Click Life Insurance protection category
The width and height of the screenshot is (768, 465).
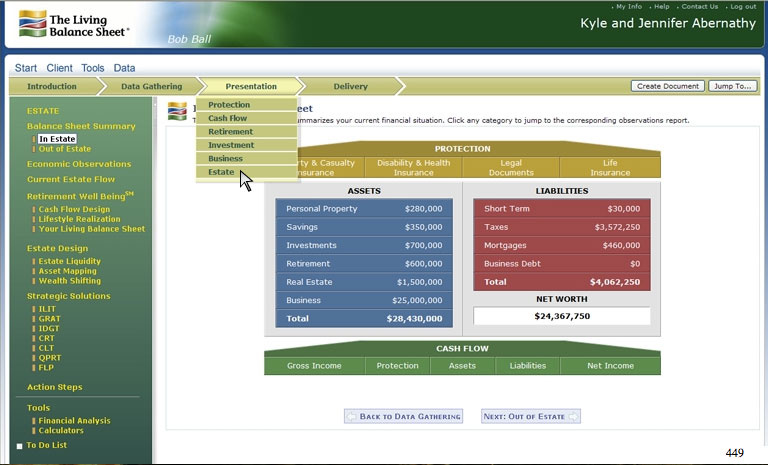point(610,168)
